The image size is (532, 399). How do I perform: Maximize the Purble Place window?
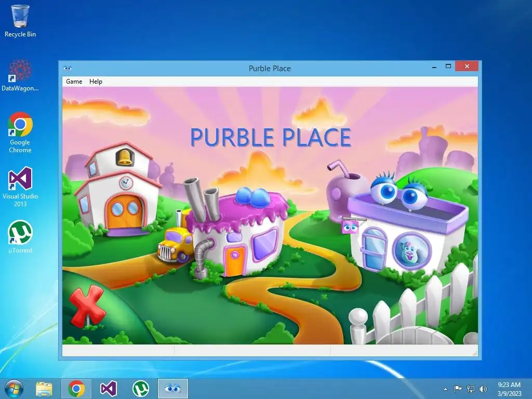point(448,66)
